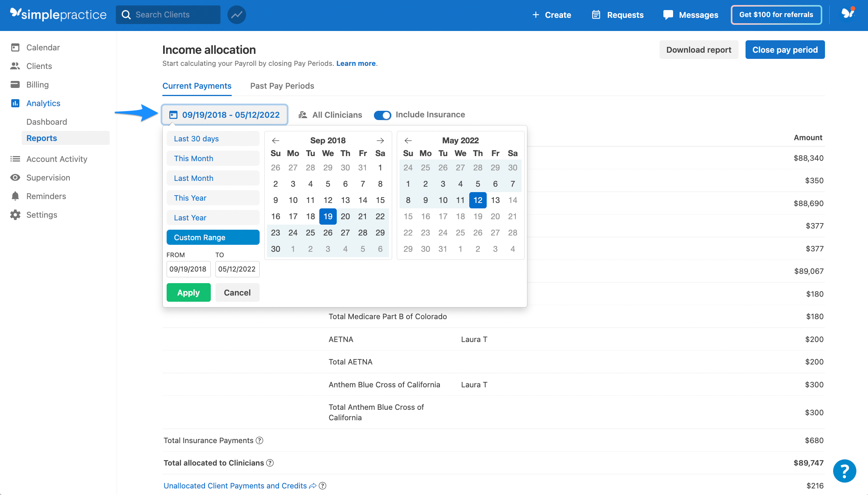This screenshot has width=868, height=495.
Task: Go to previous month in Sep 2018 calendar
Action: (276, 141)
